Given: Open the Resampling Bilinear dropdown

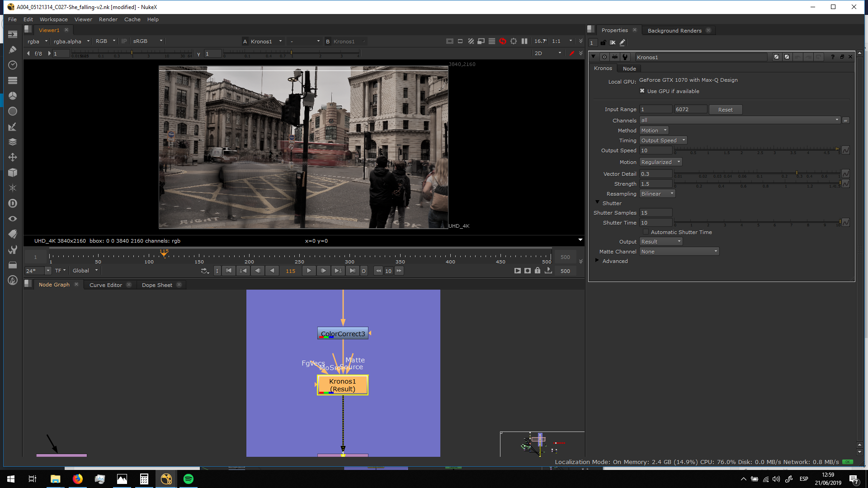Looking at the screenshot, I should pos(657,193).
